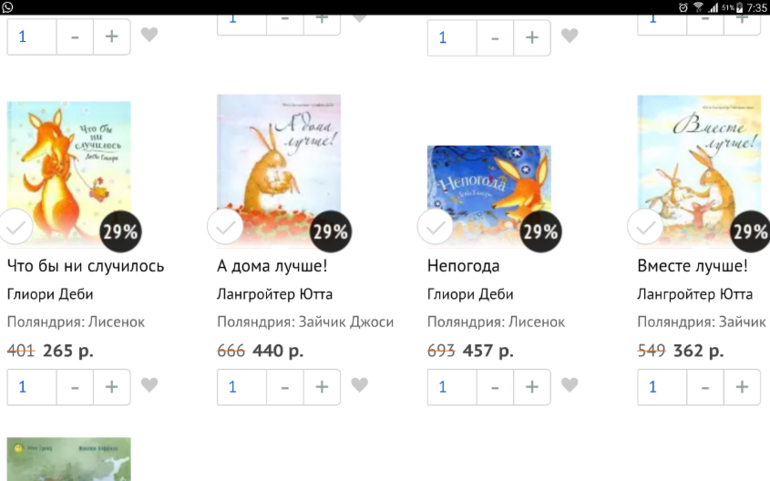Viewport: 770px width, 481px height.
Task: Select checkmark circle on 'А дома лучше!'
Action: (x=225, y=226)
